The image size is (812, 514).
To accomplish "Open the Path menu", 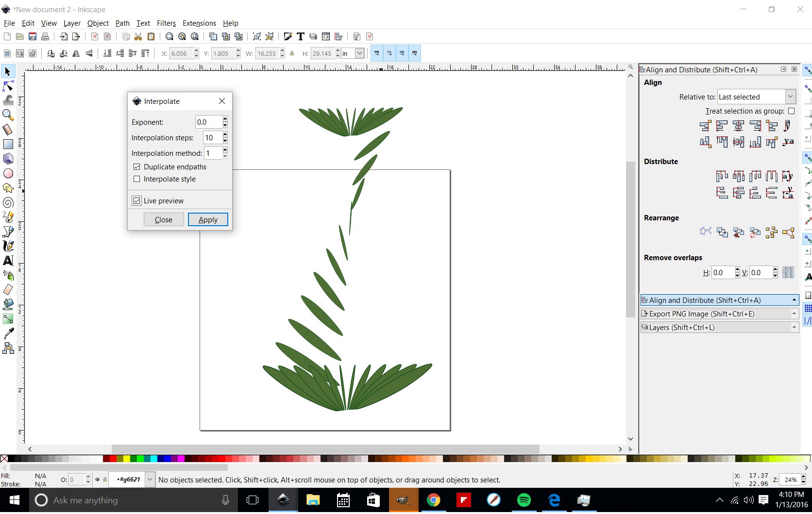I will [x=122, y=23].
